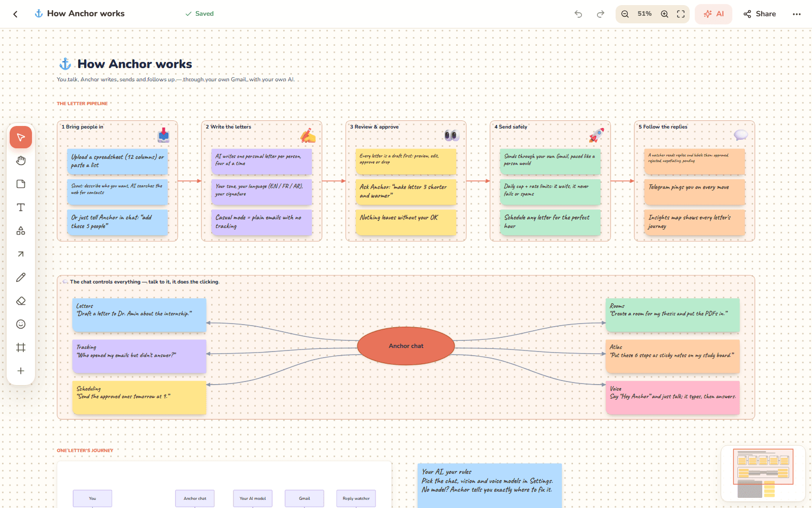Viewport: 812px width, 508px height.
Task: Select the 'Nothing leaves without your OK' note
Action: [x=406, y=222]
